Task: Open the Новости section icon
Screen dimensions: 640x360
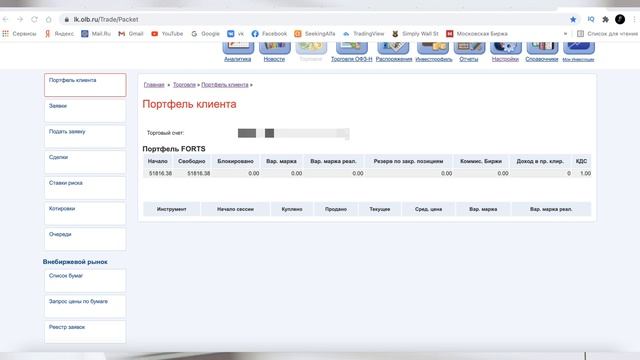Action: tap(275, 48)
